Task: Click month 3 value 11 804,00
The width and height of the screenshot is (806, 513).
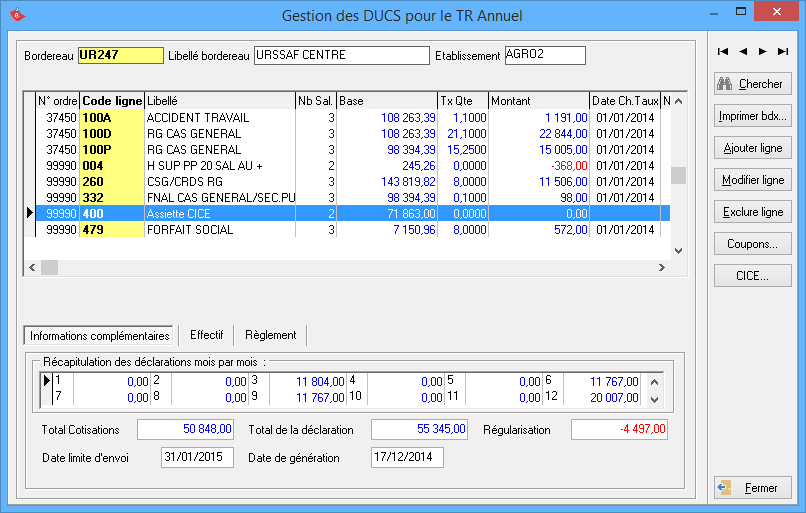Action: (x=308, y=381)
